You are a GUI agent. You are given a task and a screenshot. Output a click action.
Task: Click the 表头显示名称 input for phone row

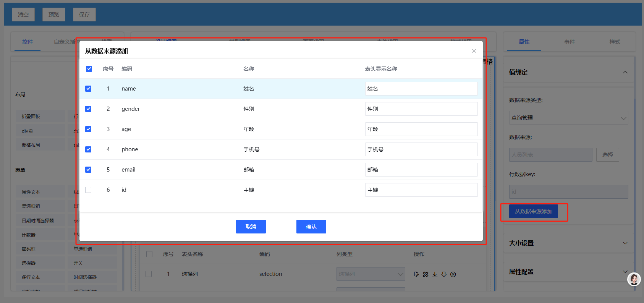pos(421,149)
